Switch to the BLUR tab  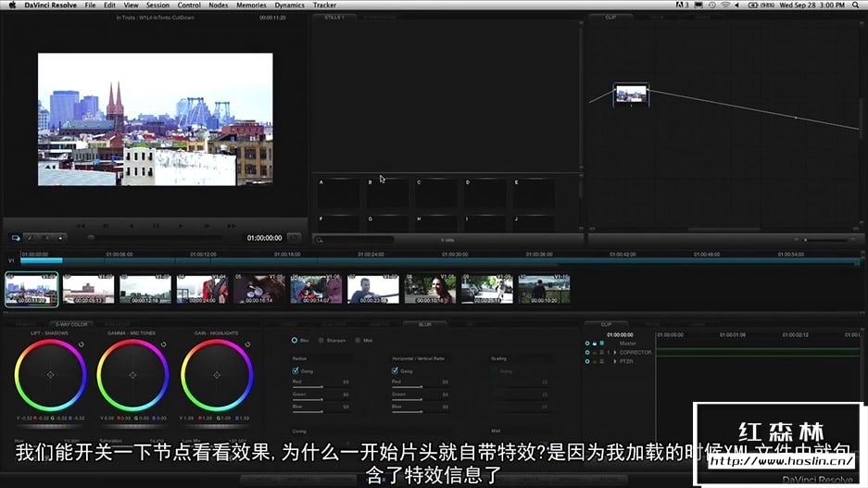click(x=424, y=324)
